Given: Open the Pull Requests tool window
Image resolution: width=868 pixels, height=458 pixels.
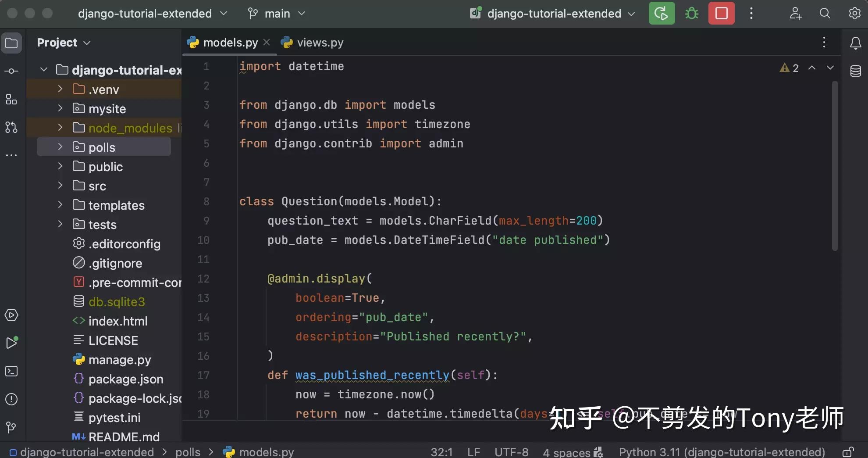Looking at the screenshot, I should click(11, 128).
